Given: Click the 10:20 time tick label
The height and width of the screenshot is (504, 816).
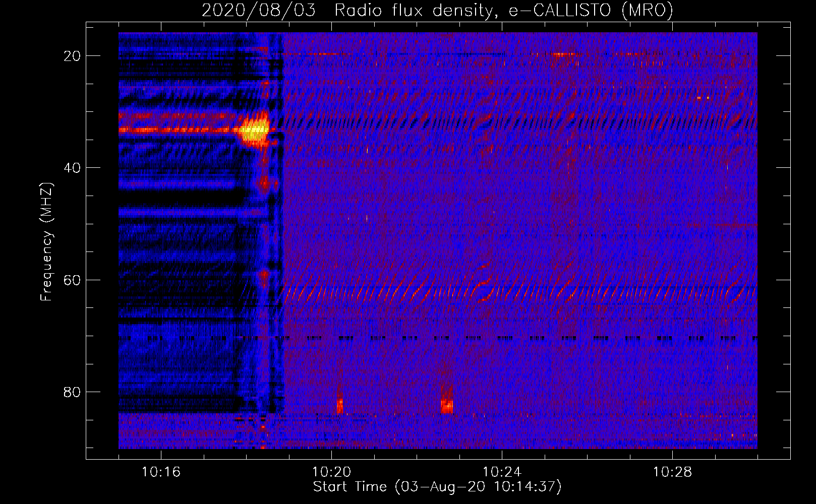Looking at the screenshot, I should click(x=331, y=472).
